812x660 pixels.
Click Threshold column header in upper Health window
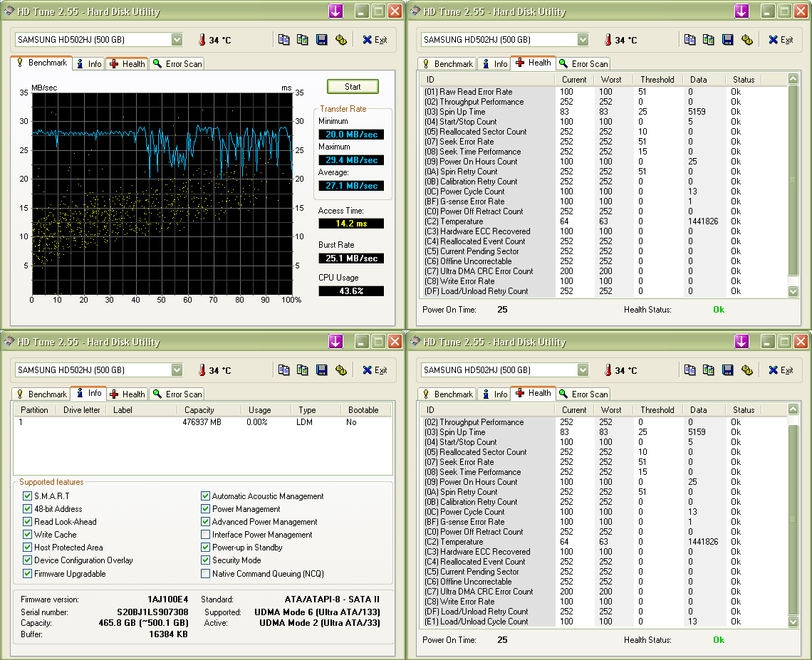click(657, 79)
